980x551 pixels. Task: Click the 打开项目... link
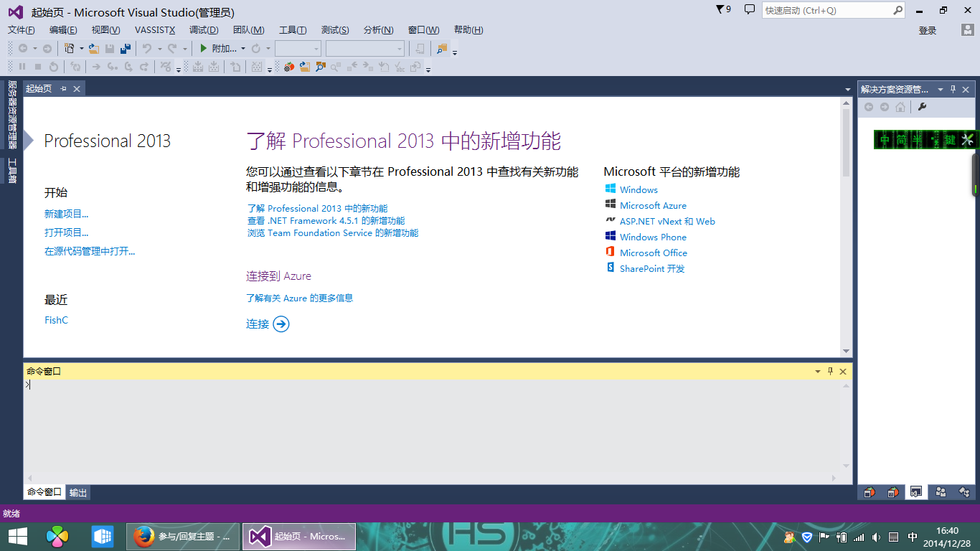[67, 232]
